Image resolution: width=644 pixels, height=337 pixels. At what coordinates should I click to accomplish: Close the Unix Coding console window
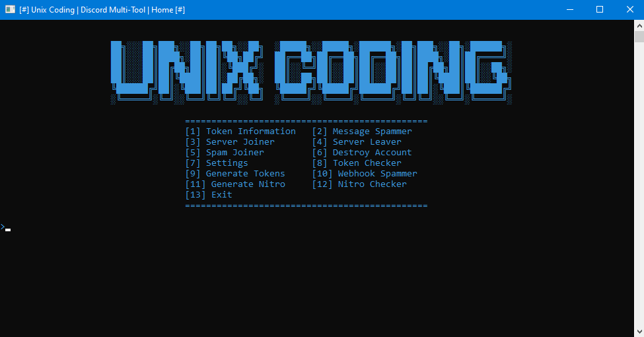click(629, 9)
